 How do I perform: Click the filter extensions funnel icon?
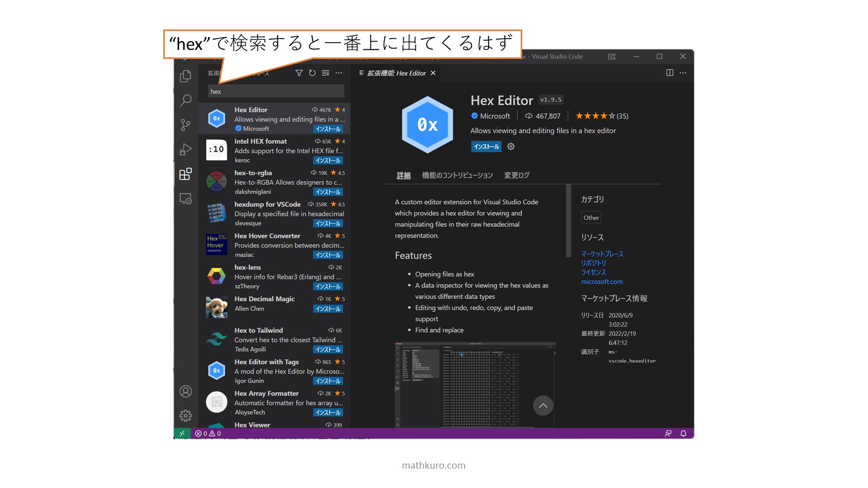[x=299, y=73]
